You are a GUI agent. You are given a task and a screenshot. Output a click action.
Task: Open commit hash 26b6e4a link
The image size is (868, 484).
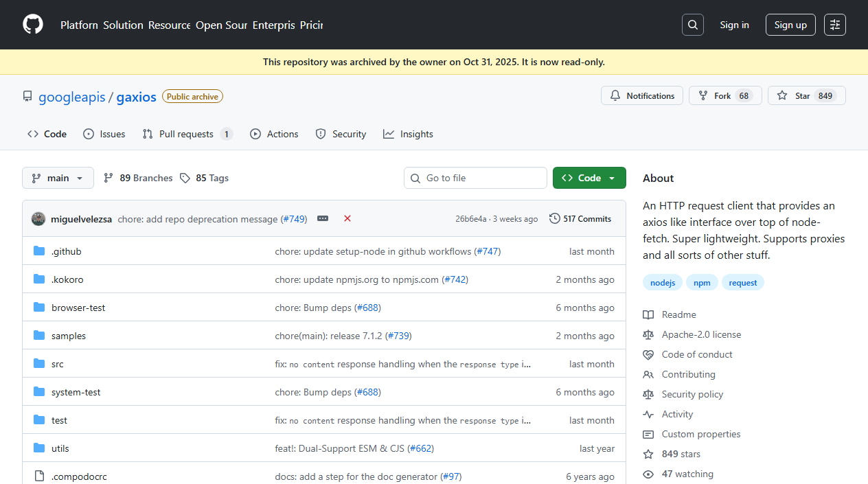coord(470,219)
